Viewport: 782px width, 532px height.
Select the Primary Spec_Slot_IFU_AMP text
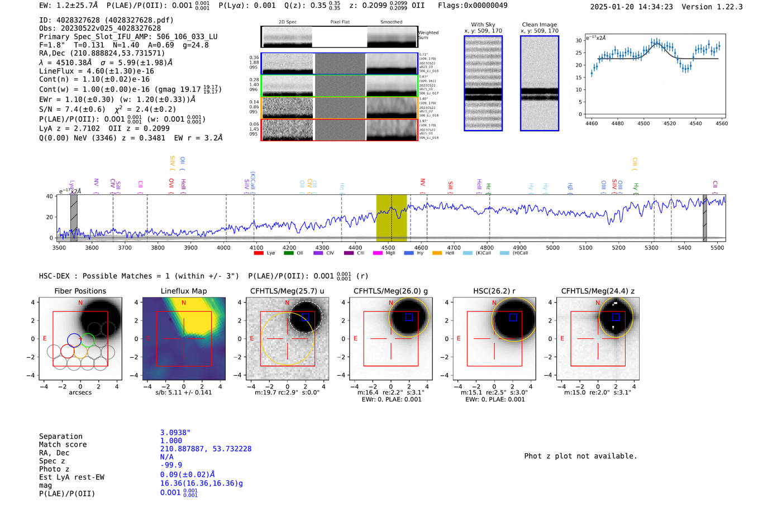[x=128, y=37]
